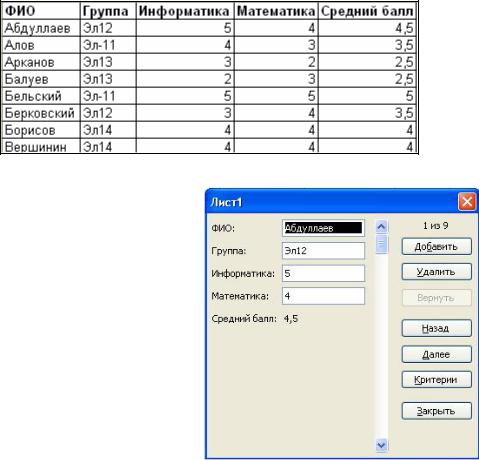This screenshot has width=479, height=460.
Task: Click the ФИО column header cell
Action: 41,11
